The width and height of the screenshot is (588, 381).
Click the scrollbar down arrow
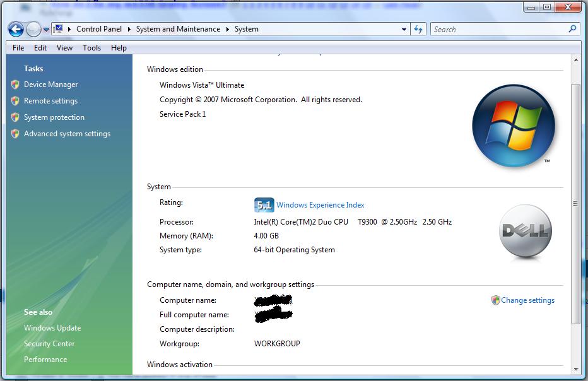pyautogui.click(x=575, y=370)
